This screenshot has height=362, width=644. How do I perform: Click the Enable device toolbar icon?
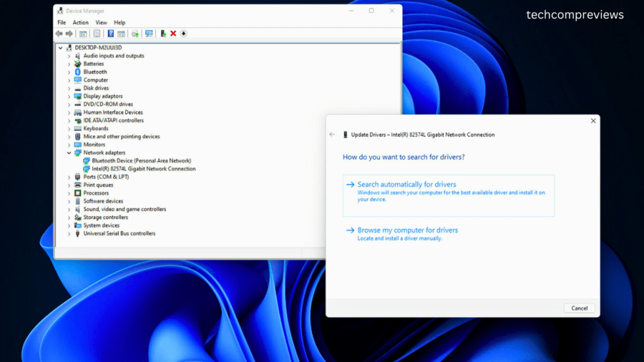(163, 34)
